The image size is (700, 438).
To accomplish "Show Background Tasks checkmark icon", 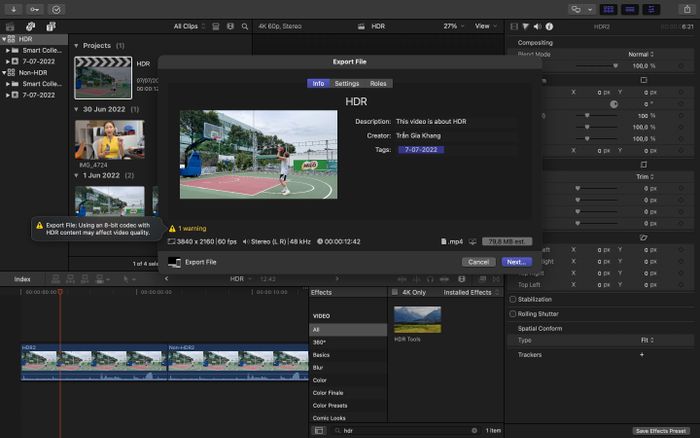I will tap(56, 9).
